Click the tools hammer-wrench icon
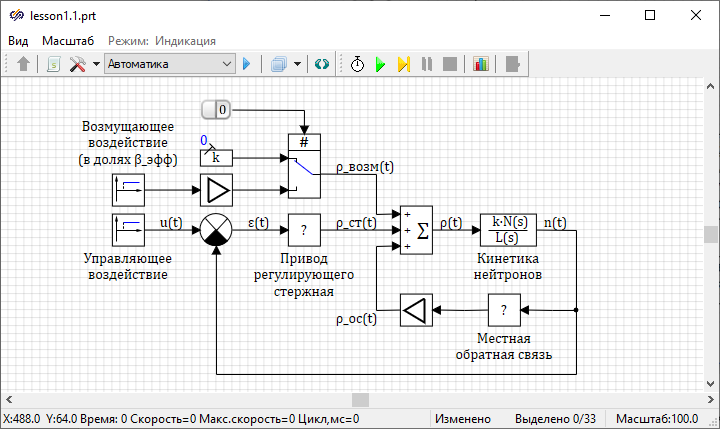Image resolution: width=720 pixels, height=429 pixels. click(x=77, y=64)
